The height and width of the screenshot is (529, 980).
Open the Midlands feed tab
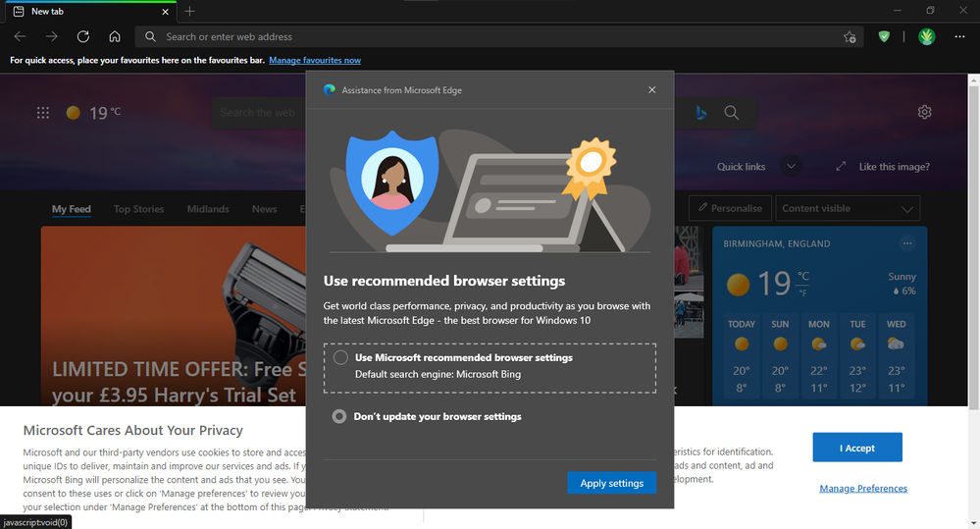[208, 209]
